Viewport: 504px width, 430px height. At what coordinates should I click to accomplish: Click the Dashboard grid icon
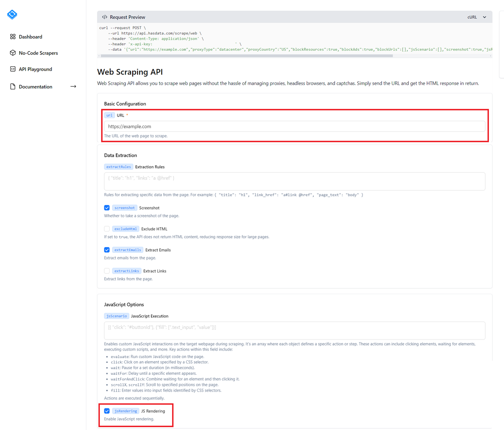point(13,37)
